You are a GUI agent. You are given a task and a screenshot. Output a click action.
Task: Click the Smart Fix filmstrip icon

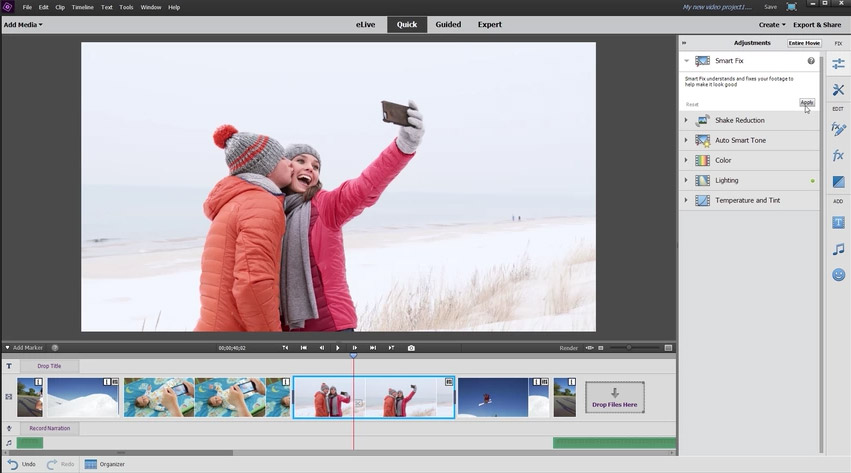[x=702, y=61]
